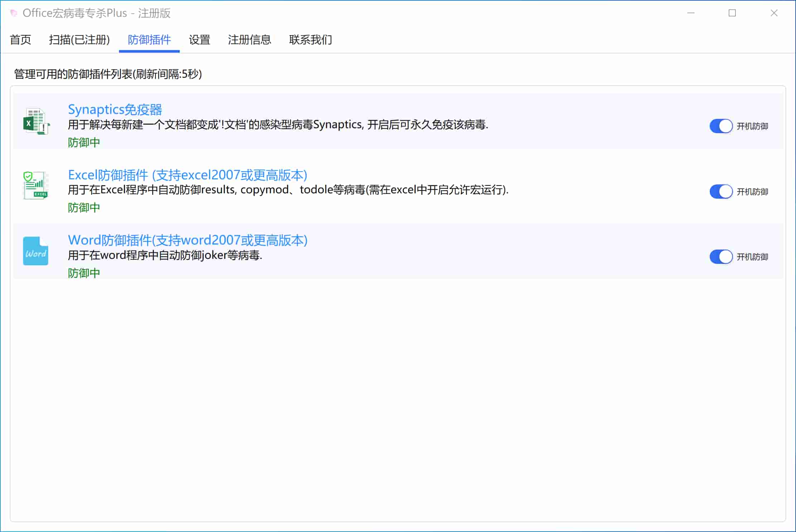Minimize the Office宏病毒专杀Plus window
The height and width of the screenshot is (532, 796).
coord(691,13)
